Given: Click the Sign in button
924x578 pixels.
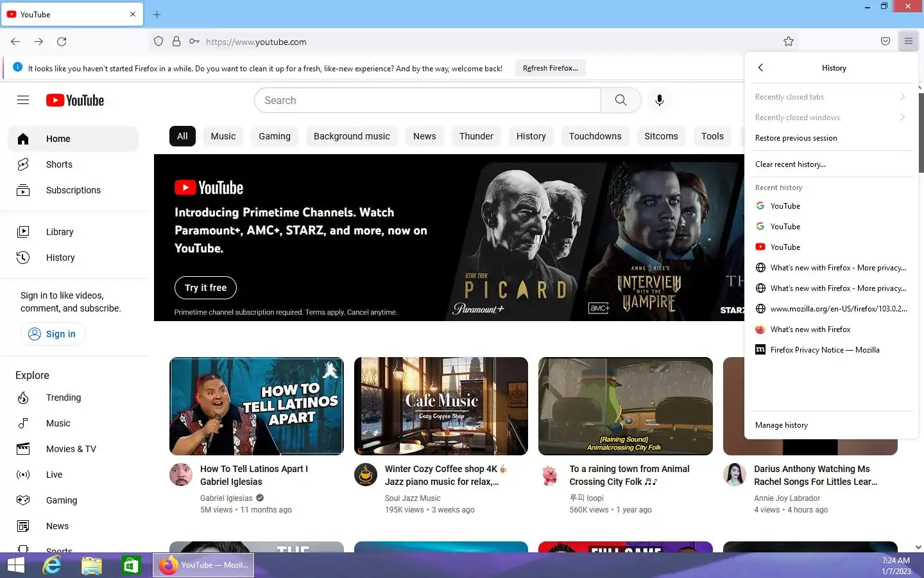Looking at the screenshot, I should (x=53, y=334).
